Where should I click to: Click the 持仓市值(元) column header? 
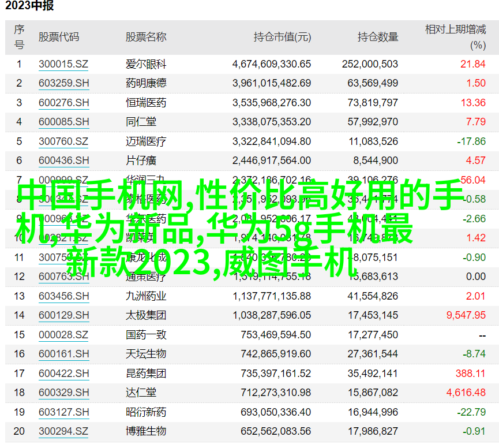click(282, 37)
